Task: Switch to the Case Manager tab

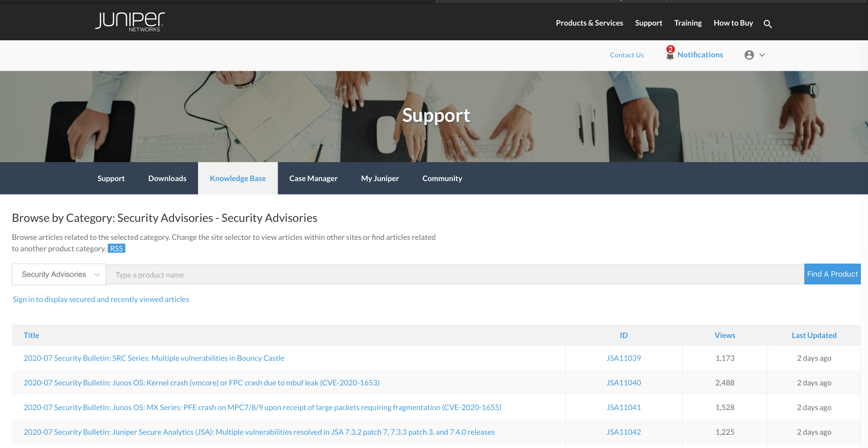Action: point(313,178)
